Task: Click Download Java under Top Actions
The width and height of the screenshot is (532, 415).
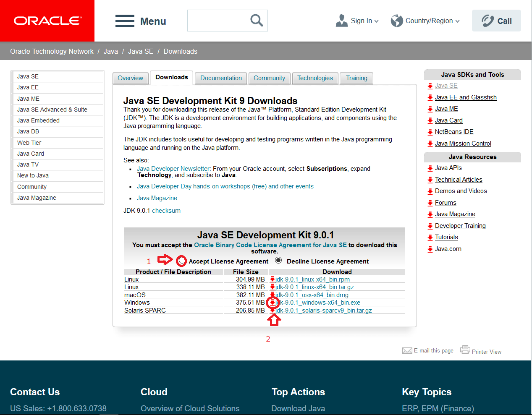Action: pos(298,408)
